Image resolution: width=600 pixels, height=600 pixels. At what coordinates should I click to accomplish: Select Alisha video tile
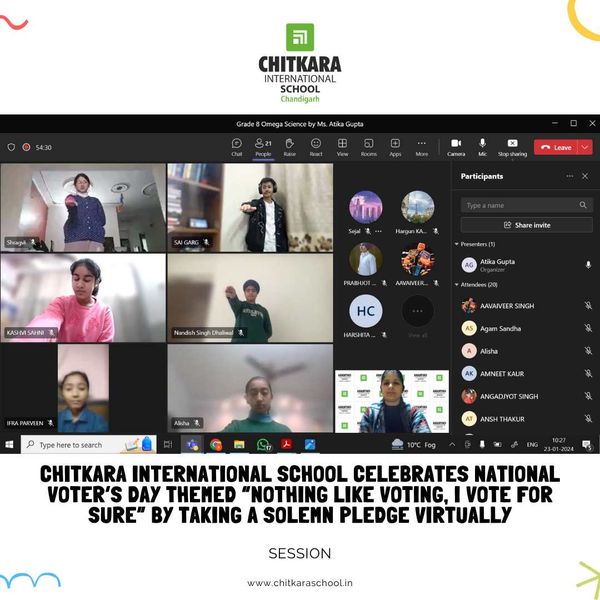250,388
